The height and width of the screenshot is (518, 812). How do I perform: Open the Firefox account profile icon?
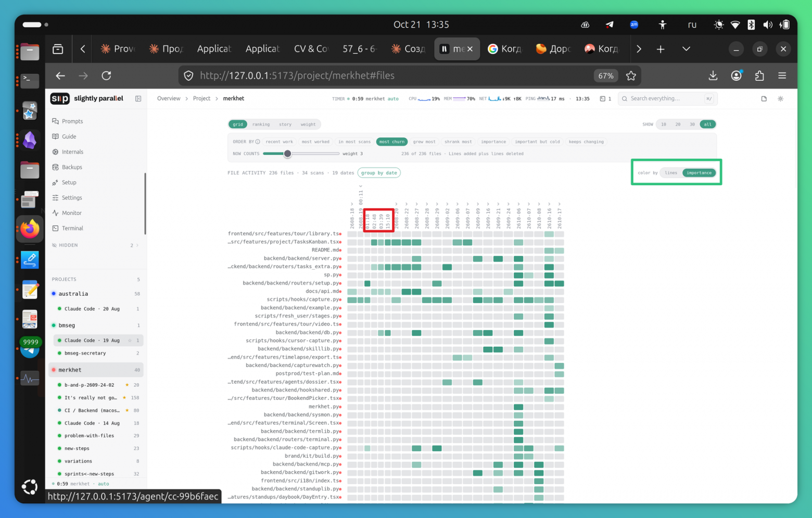pos(736,75)
